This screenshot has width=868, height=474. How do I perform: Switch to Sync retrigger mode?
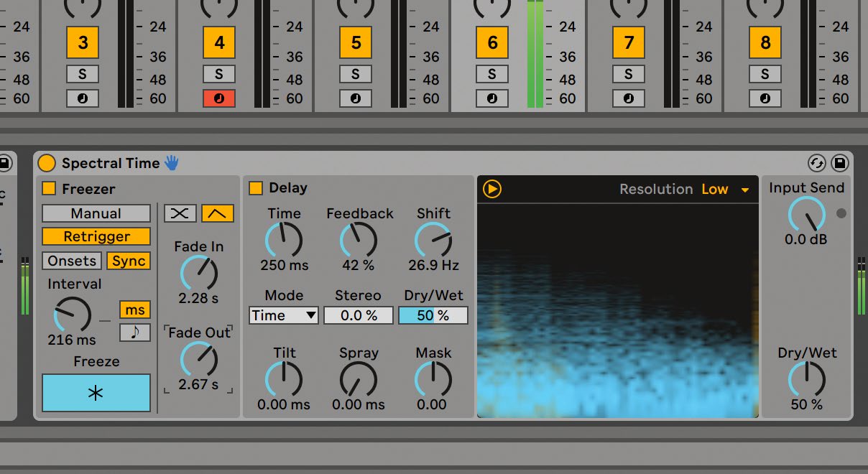pos(129,261)
